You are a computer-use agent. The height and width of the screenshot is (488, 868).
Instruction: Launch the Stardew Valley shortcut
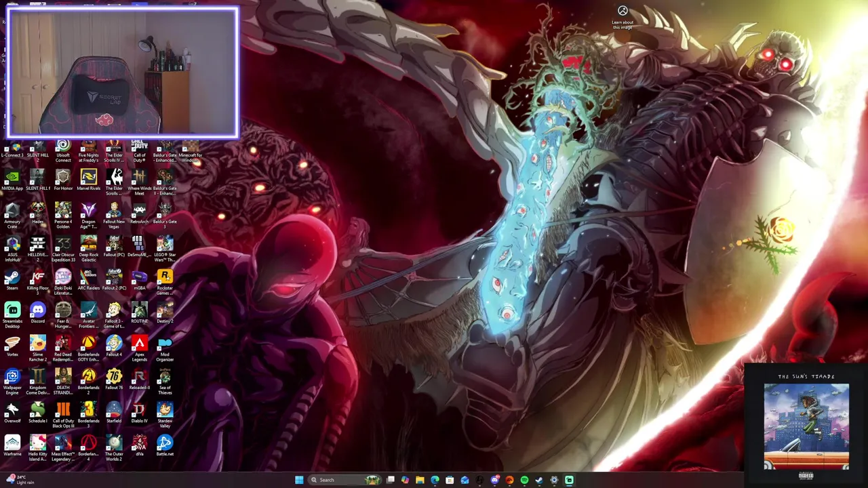pyautogui.click(x=165, y=416)
